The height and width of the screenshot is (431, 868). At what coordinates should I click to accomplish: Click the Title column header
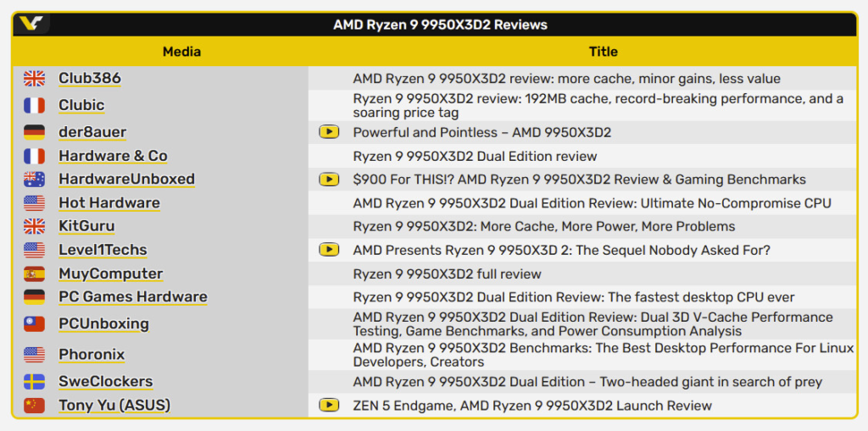(x=603, y=52)
